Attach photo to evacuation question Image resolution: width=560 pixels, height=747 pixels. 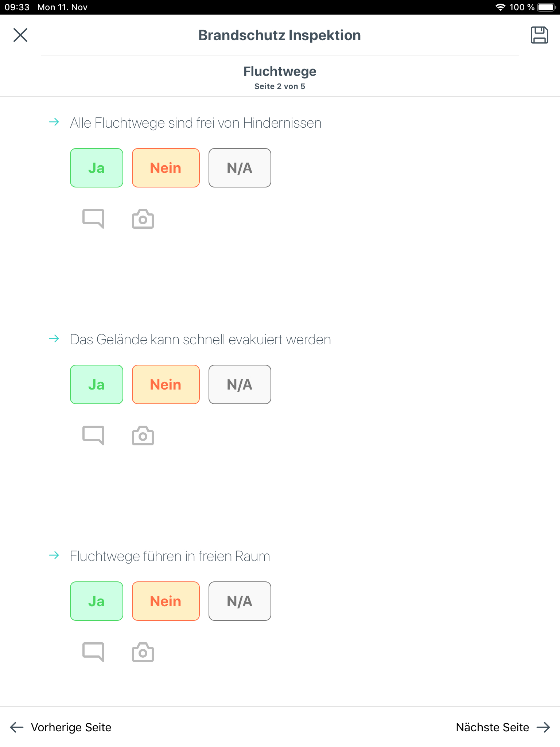(x=143, y=436)
